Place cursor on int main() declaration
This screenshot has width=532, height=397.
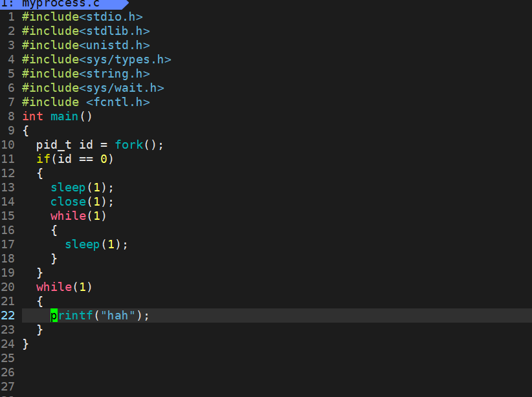(57, 116)
